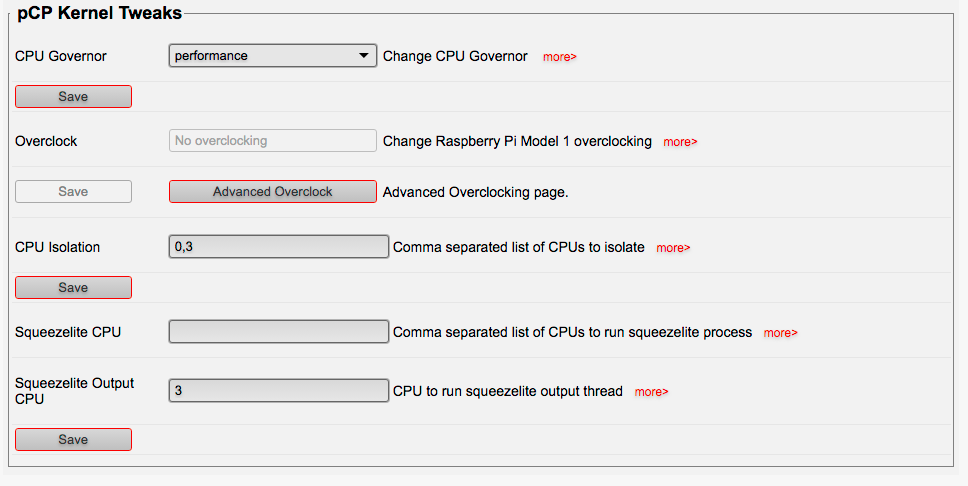Screen dimensions: 968x486
Task: Click the CPU Governor label
Action: (60, 56)
